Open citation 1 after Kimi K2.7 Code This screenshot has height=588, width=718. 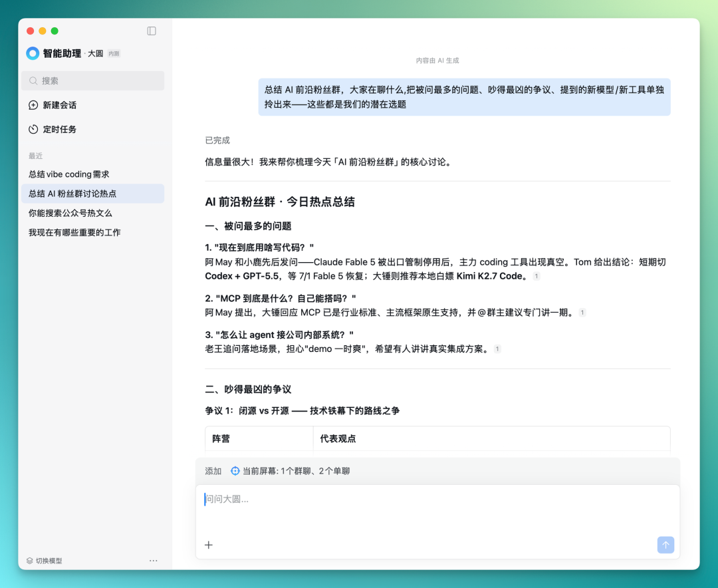(x=537, y=276)
